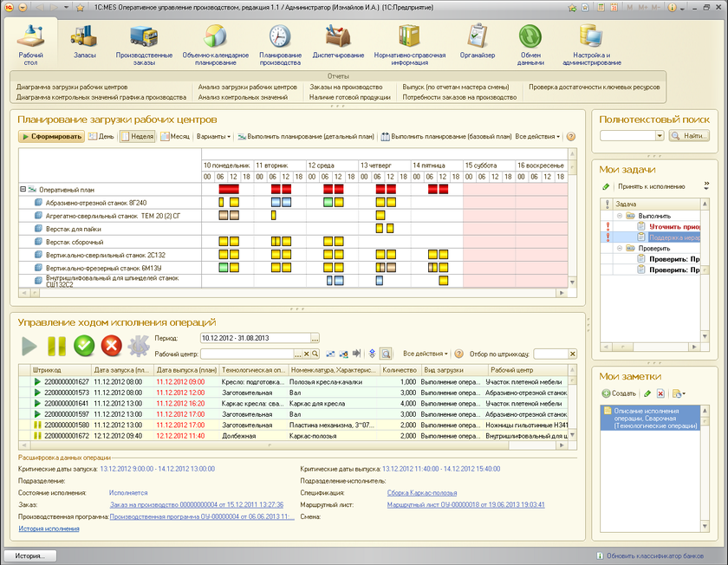The height and width of the screenshot is (565, 728).
Task: Open the История исполнения link
Action: pyautogui.click(x=49, y=528)
